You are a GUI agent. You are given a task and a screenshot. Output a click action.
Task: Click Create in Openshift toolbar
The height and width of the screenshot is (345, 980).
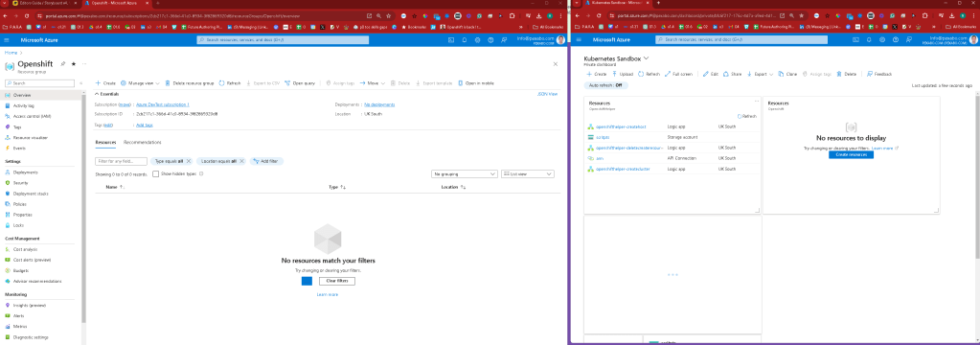click(x=105, y=82)
